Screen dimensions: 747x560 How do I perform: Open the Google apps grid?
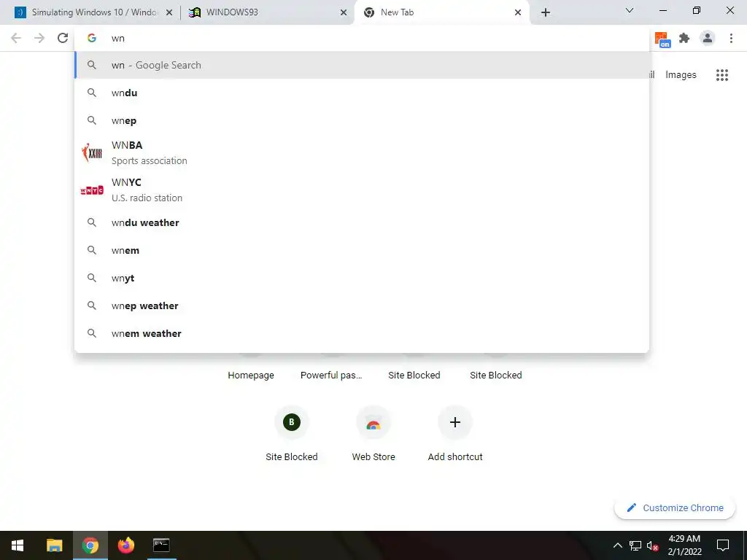coord(722,75)
